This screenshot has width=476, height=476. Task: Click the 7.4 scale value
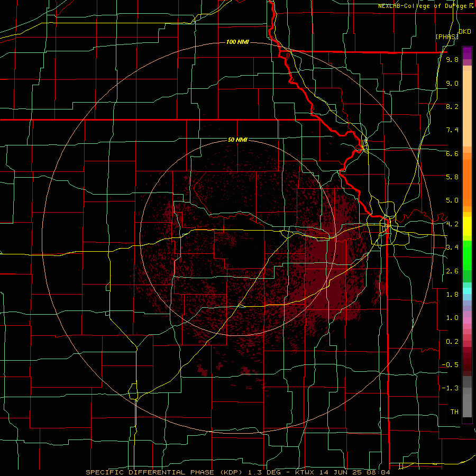pyautogui.click(x=452, y=130)
